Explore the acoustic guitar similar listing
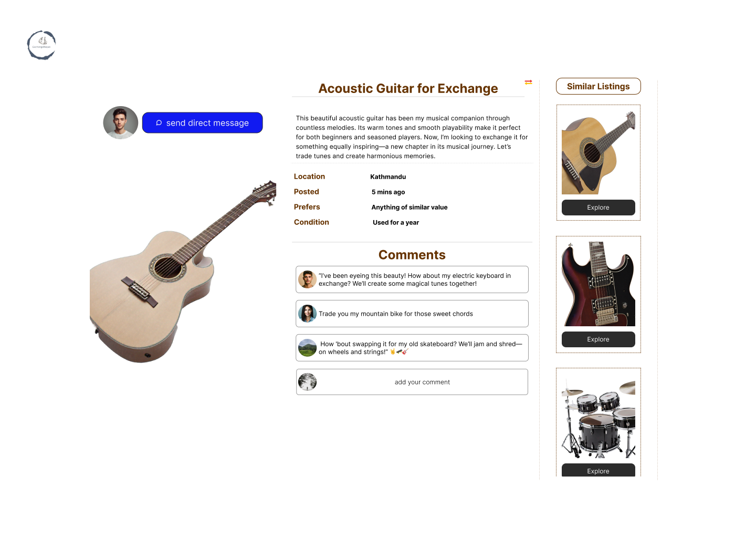 pos(598,208)
